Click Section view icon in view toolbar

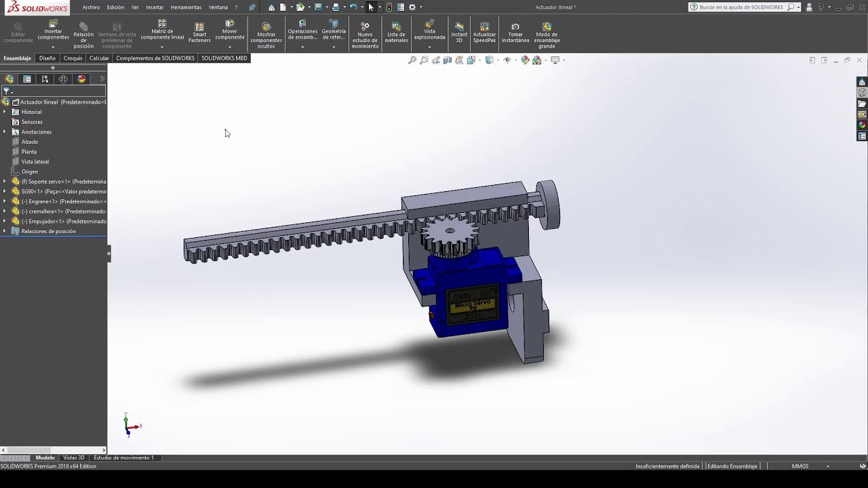(448, 60)
